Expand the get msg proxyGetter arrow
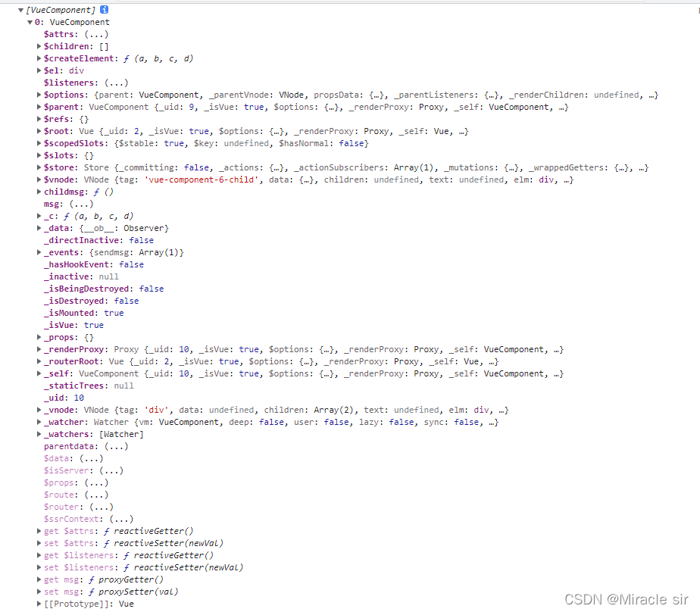The height and width of the screenshot is (612, 700). [x=39, y=579]
